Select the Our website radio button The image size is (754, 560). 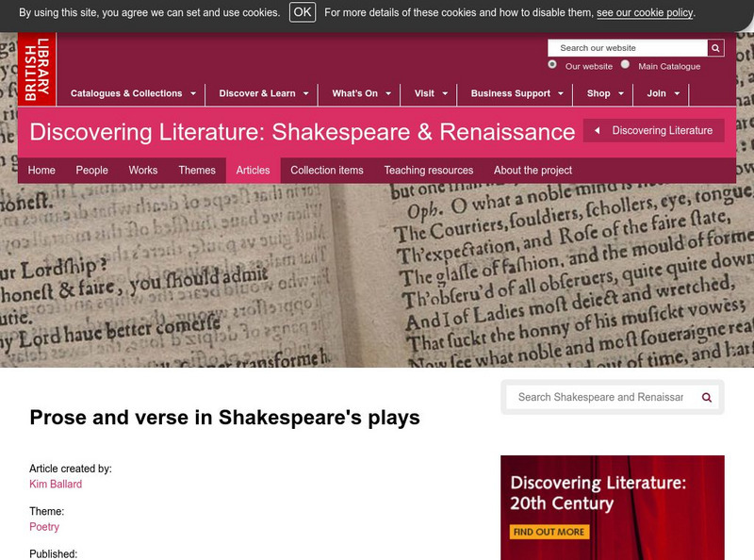549,65
